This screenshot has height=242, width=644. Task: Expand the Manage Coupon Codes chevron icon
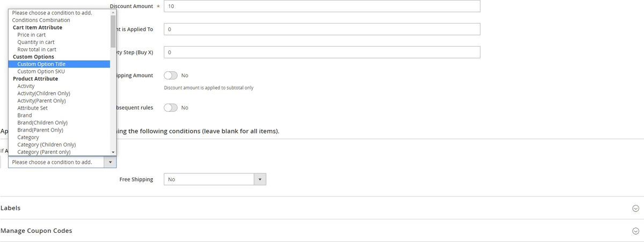635,231
